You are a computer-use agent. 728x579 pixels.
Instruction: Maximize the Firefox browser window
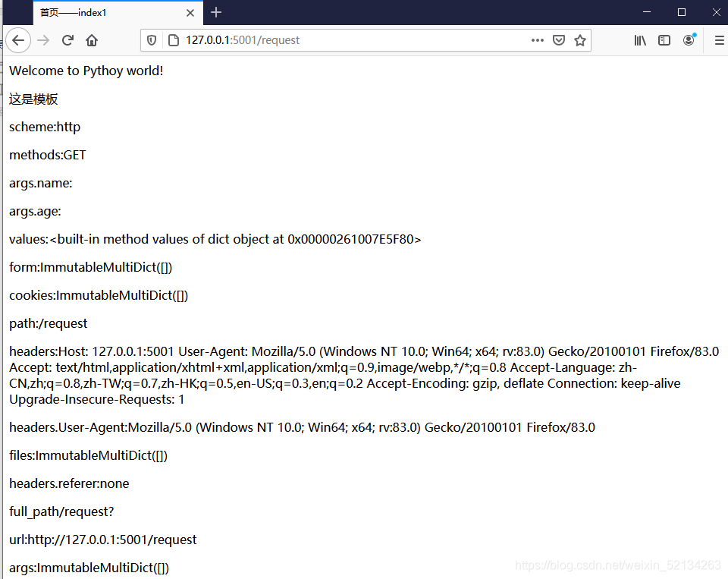coord(682,13)
